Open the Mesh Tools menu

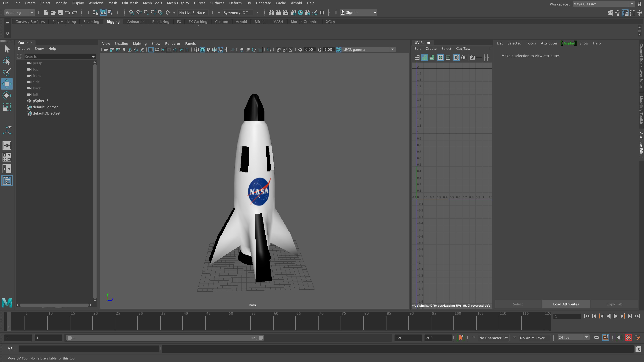152,3
